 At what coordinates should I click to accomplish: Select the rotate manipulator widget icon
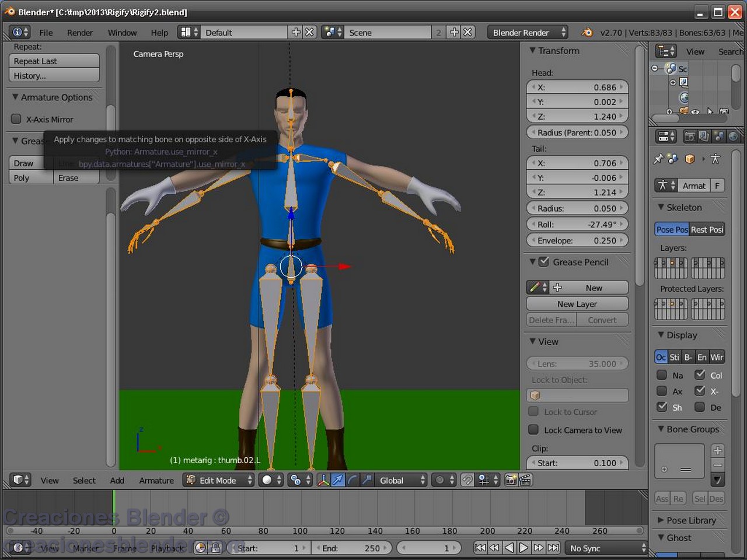pyautogui.click(x=352, y=480)
